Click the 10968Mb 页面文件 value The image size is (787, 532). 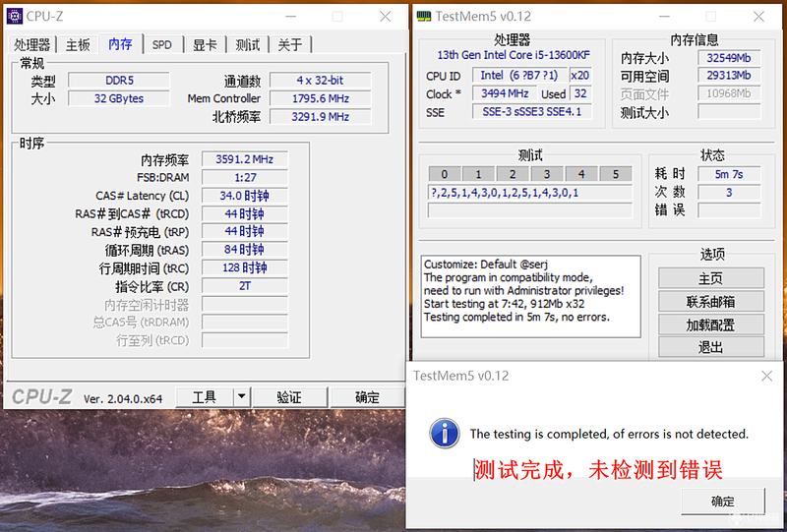(729, 93)
